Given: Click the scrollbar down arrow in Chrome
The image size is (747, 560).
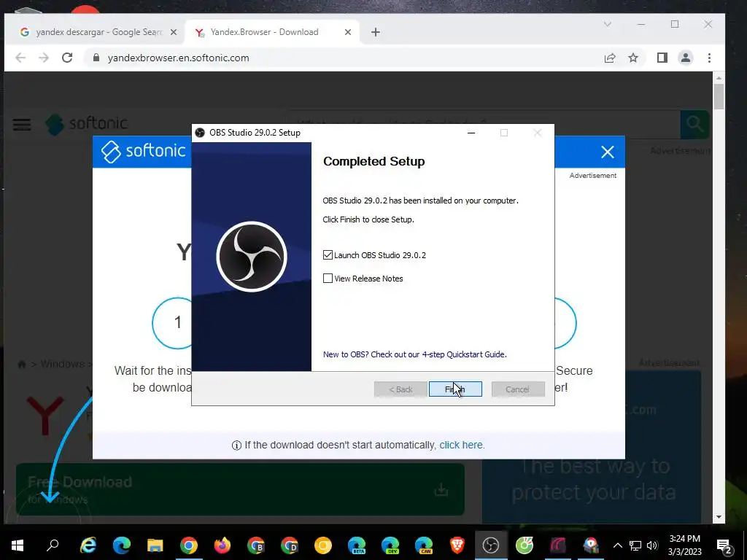Looking at the screenshot, I should point(719,517).
